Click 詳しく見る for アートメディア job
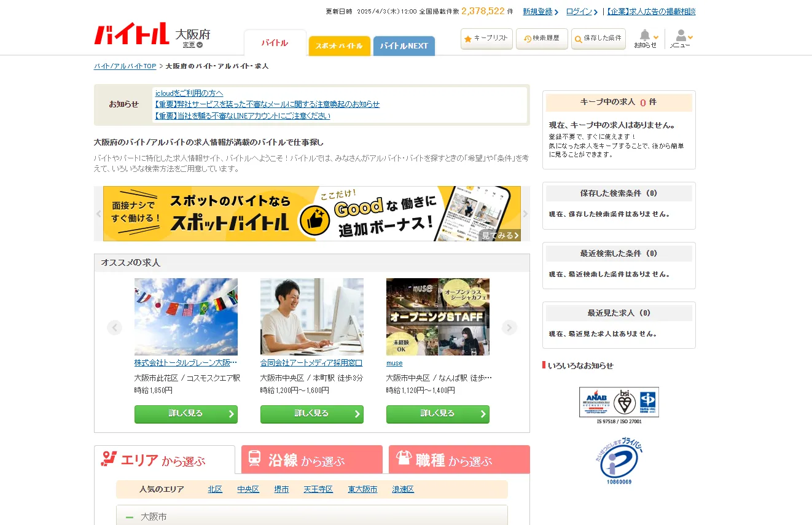 pos(312,414)
